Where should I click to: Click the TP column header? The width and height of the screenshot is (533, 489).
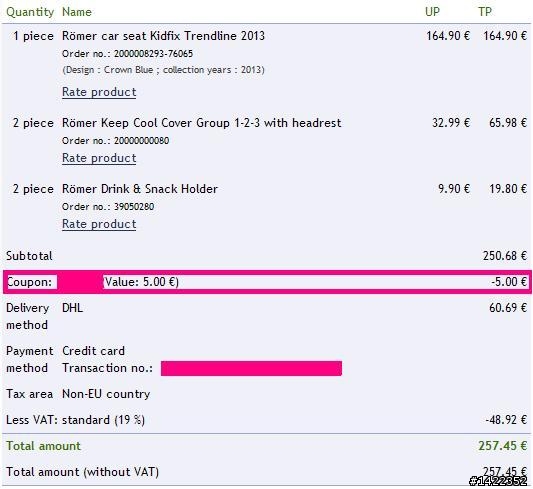click(x=485, y=12)
